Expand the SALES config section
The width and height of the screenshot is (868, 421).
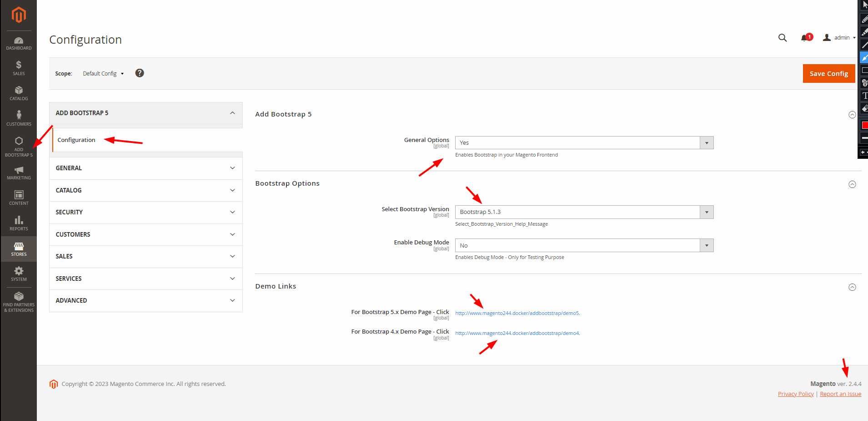coord(146,257)
